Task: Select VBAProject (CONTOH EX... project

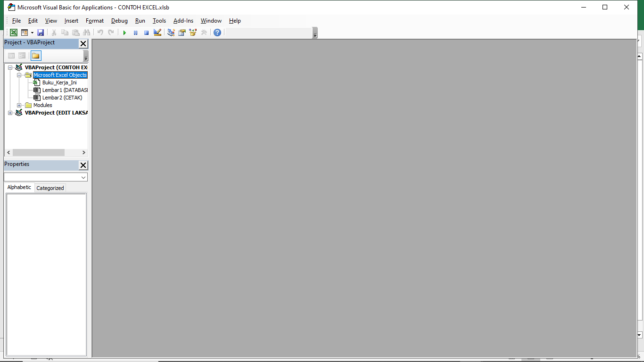Action: tap(56, 67)
